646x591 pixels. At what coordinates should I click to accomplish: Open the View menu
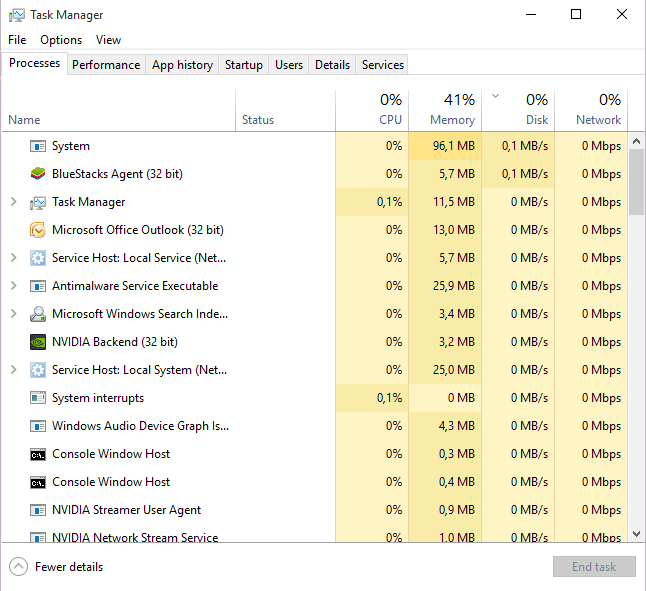pos(108,40)
